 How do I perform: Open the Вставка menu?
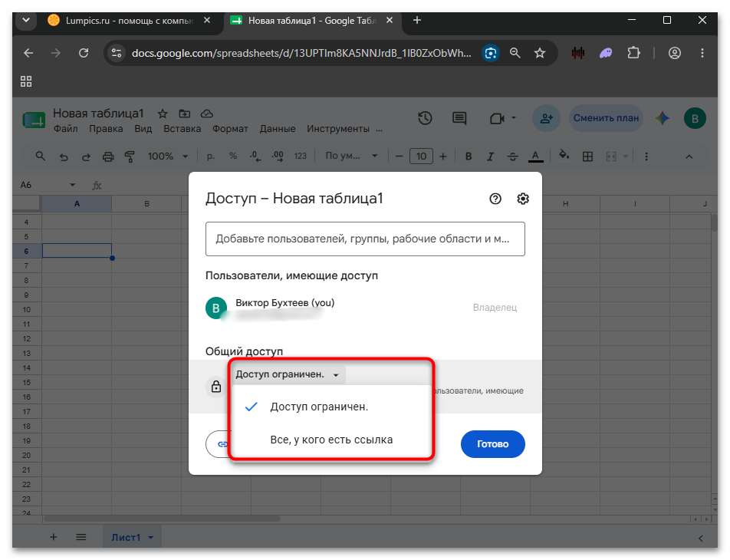point(182,129)
